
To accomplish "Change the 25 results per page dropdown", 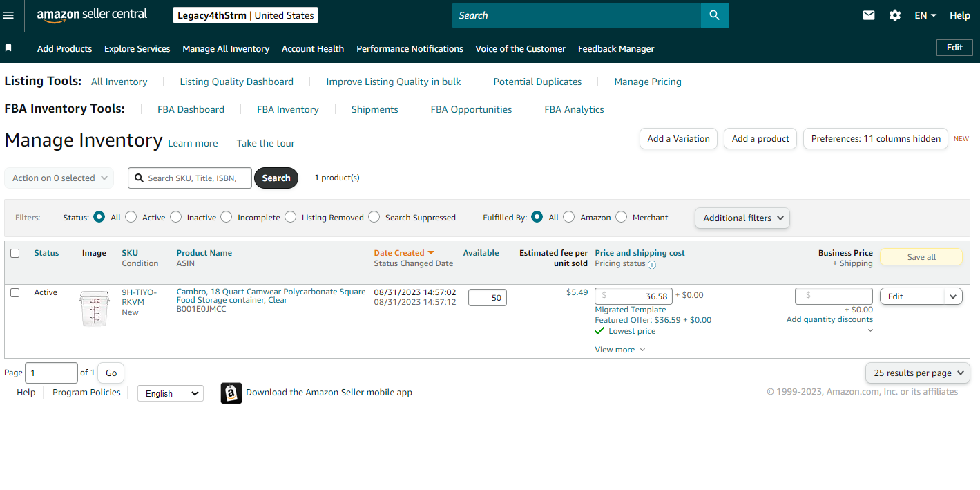I will click(918, 373).
